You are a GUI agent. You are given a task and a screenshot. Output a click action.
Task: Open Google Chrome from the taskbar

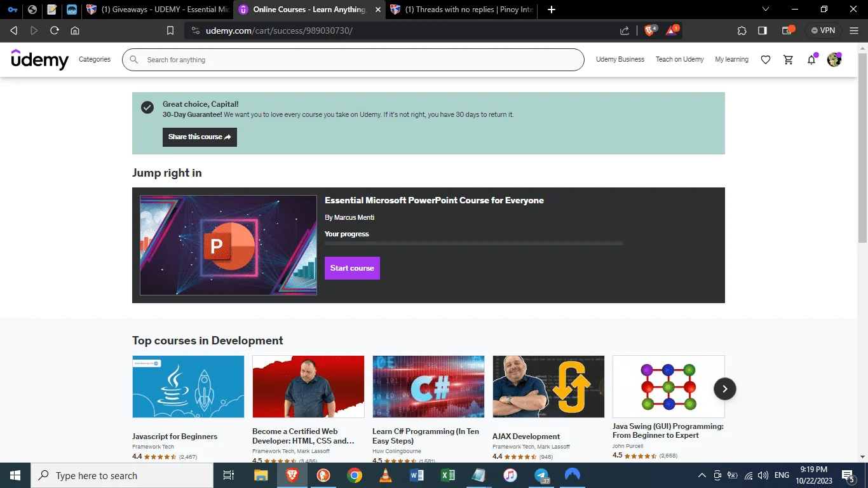(354, 475)
